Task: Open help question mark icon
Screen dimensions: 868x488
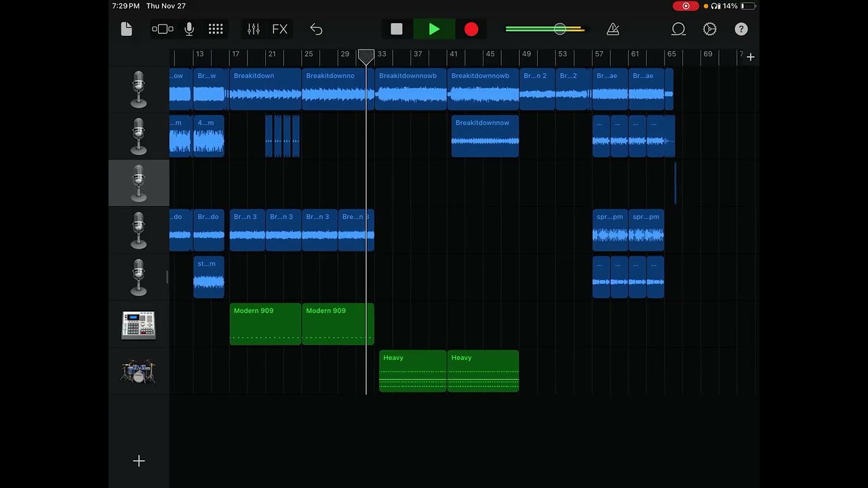Action: pyautogui.click(x=741, y=29)
